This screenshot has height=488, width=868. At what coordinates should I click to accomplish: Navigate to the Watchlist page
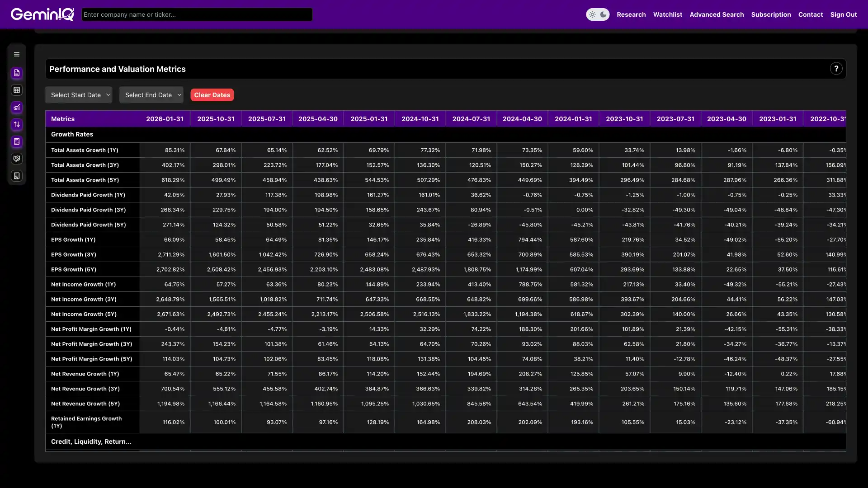(x=668, y=14)
